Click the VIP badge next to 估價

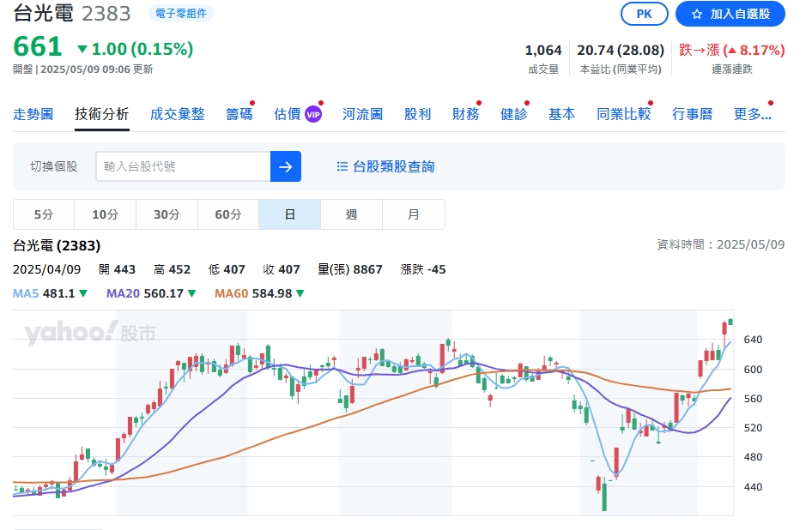click(313, 114)
